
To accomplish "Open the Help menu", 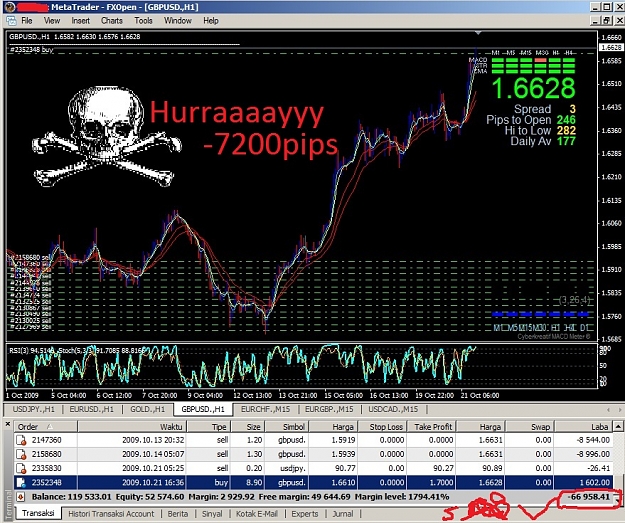I will point(211,20).
